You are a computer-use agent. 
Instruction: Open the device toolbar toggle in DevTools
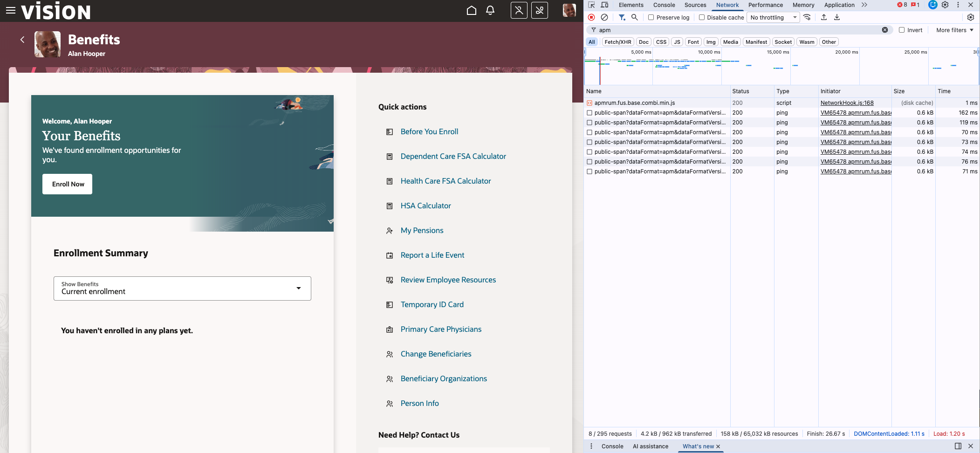[604, 5]
